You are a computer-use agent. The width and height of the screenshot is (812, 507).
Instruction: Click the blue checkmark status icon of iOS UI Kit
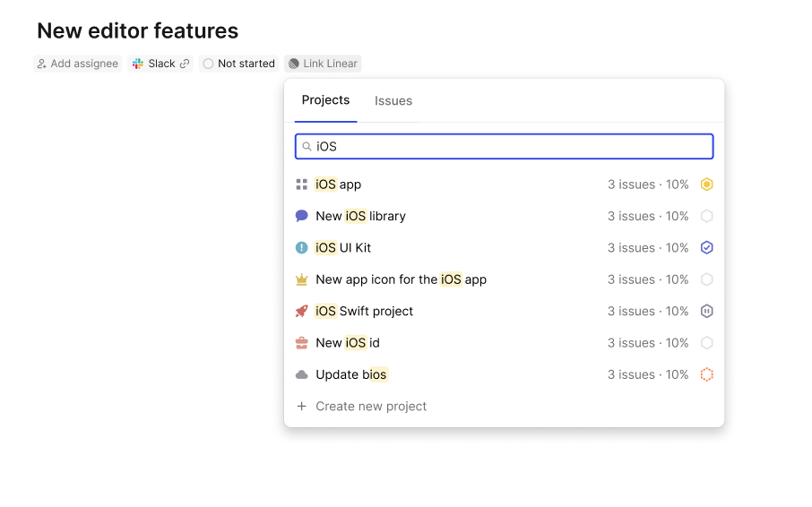coord(707,248)
